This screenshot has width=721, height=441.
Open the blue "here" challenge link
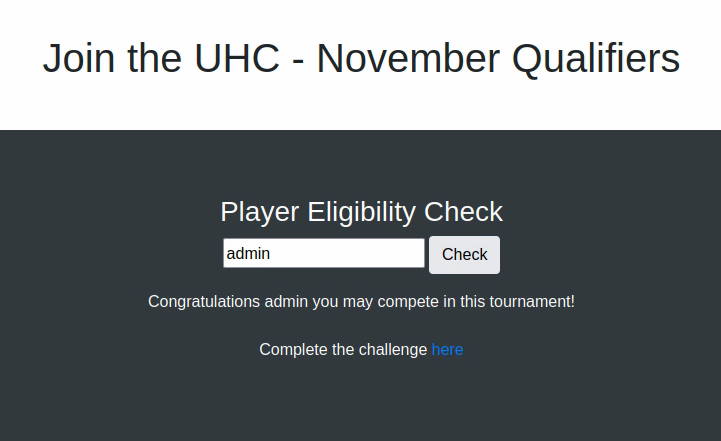click(447, 349)
